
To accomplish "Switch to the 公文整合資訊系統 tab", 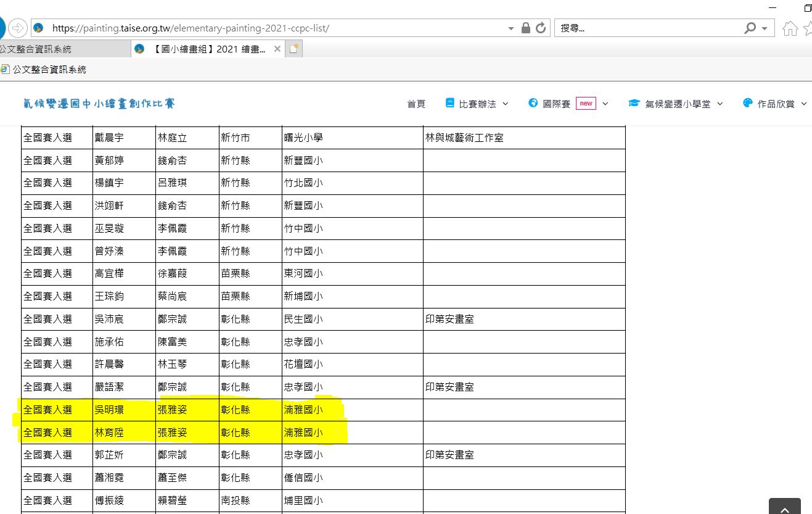I will tap(37, 49).
